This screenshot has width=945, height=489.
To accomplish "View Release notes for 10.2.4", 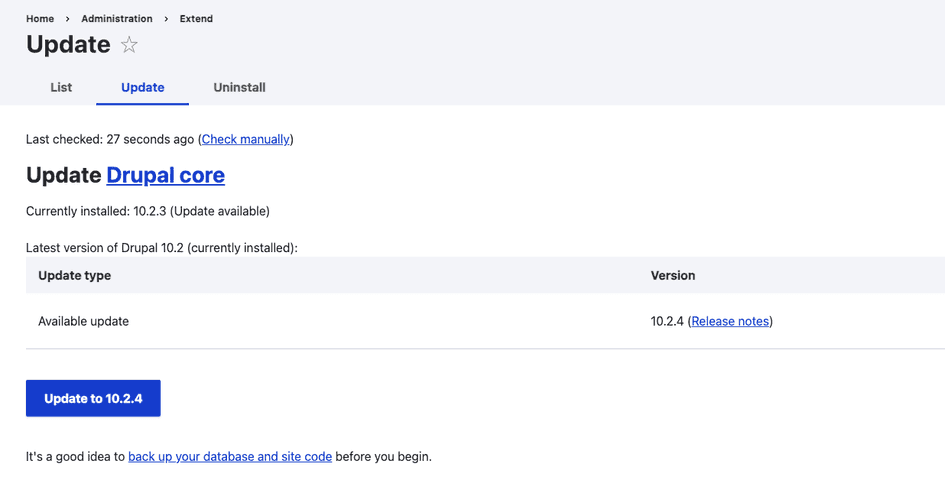I will [x=730, y=321].
